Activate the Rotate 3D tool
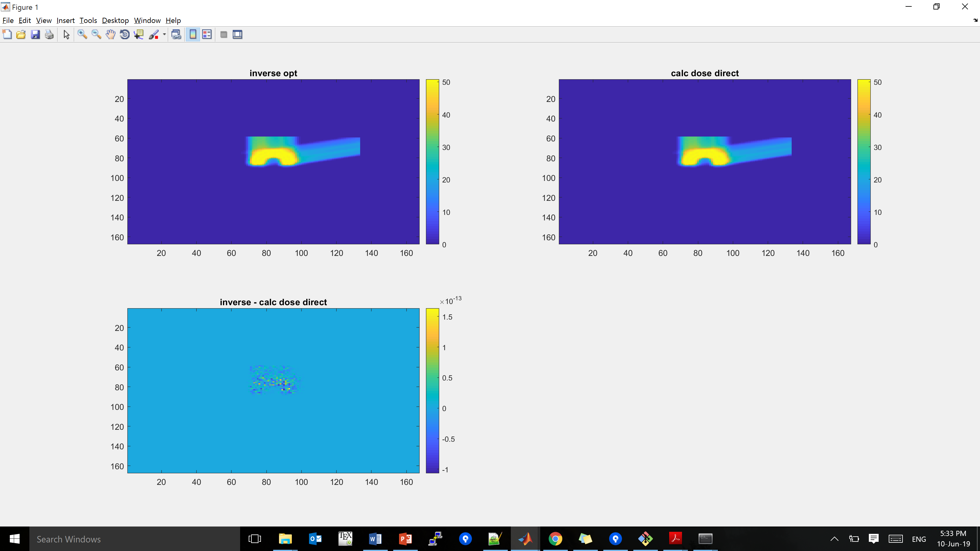 point(125,34)
